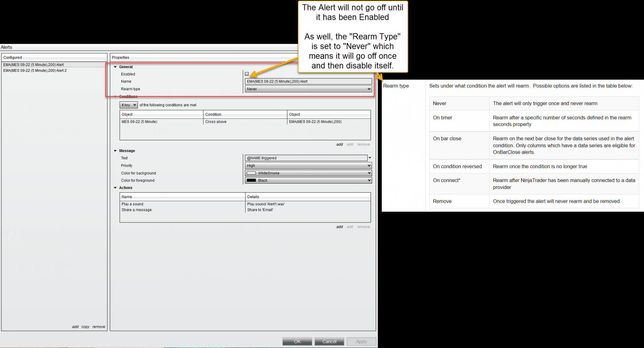Screen dimensions: 644x348
Task: Click 'On condition reversed' in the rearm table
Action: click(457, 166)
